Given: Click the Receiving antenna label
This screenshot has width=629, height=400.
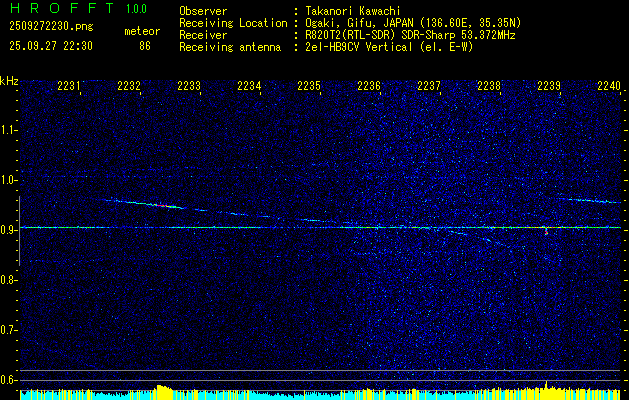Looking at the screenshot, I should [x=230, y=47].
